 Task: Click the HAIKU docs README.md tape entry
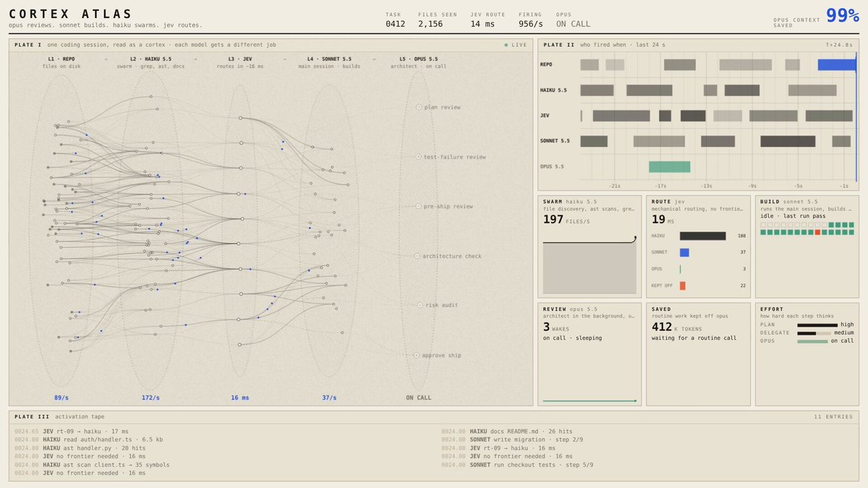coord(506,431)
